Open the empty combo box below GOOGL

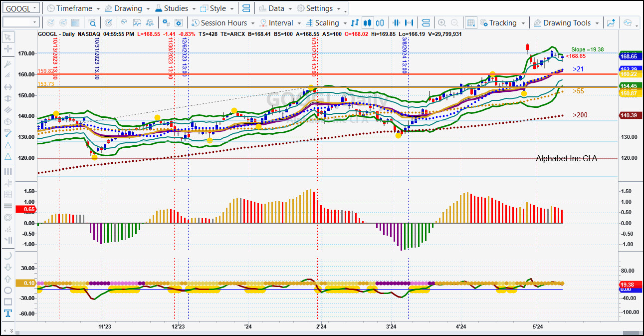pyautogui.click(x=21, y=22)
